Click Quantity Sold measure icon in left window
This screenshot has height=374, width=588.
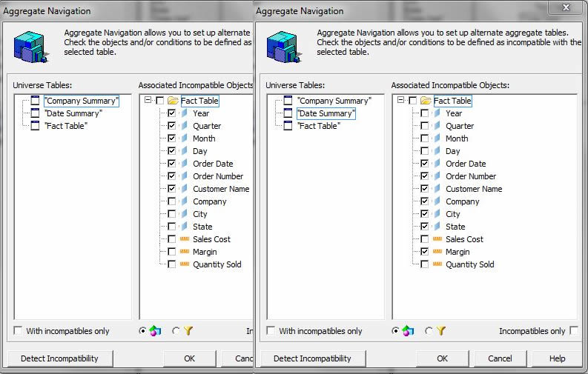[185, 264]
